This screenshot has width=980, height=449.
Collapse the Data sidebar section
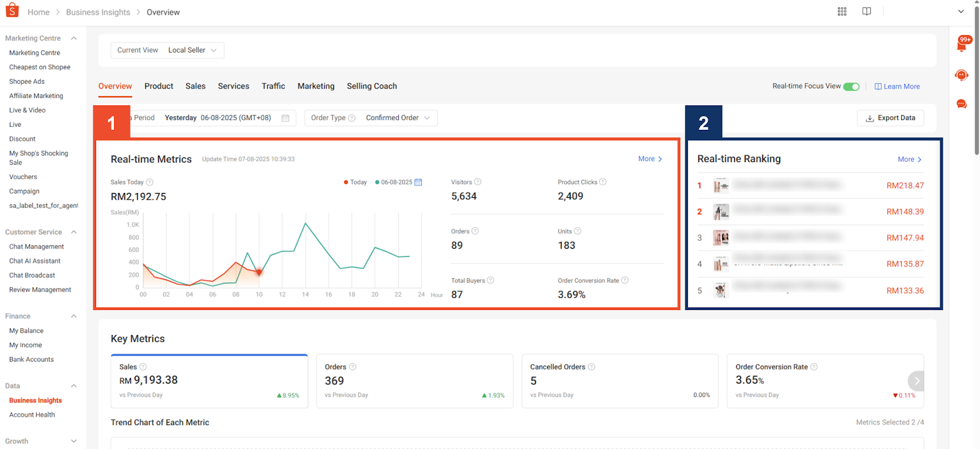pyautogui.click(x=73, y=386)
